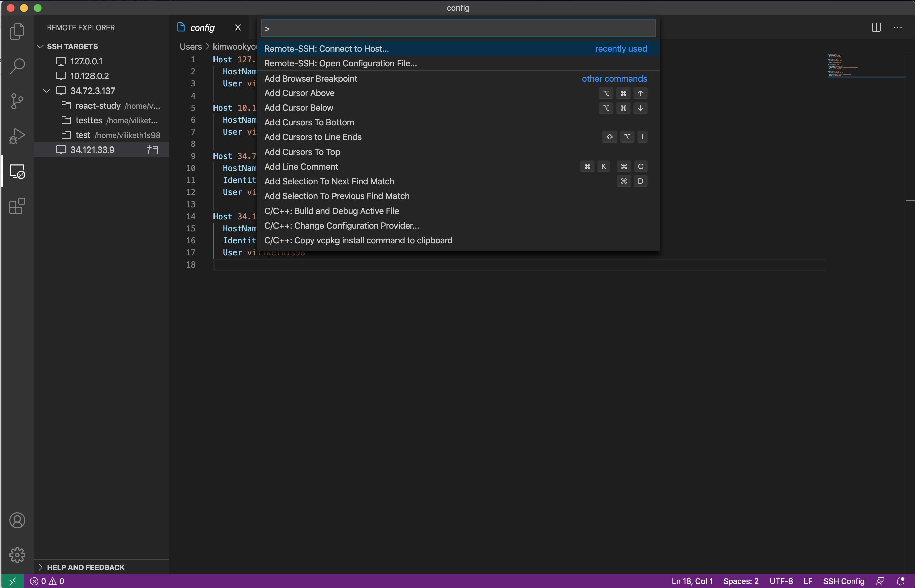Select Remote-SSH: Connect to Host command
The width and height of the screenshot is (915, 588).
(327, 49)
